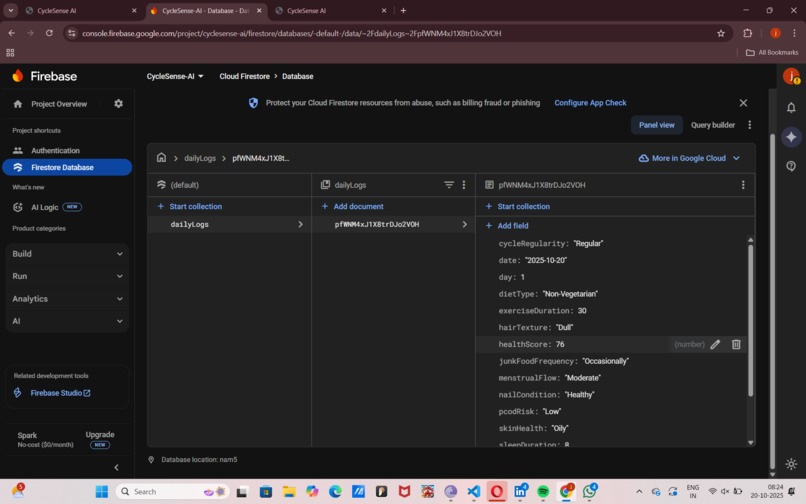Click filter icon in dailyLogs column

[x=449, y=185]
